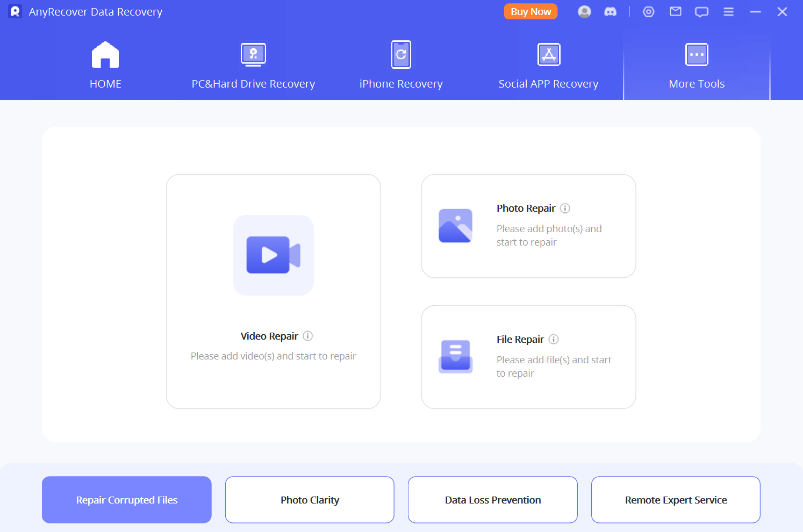
Task: Switch to the iPhone Recovery tab
Action: tap(401, 64)
